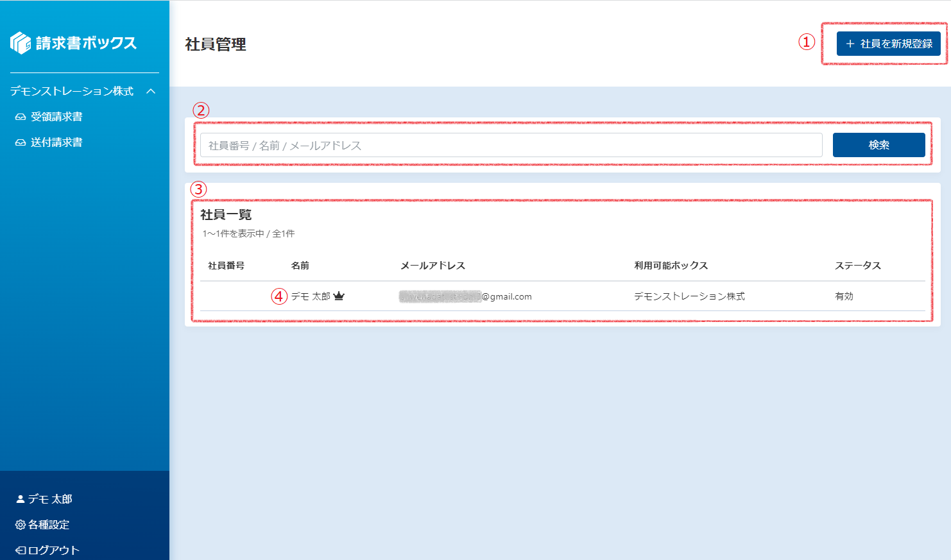Expand the デモンストレーション株式 company menu label
The image size is (951, 560).
tap(72, 91)
